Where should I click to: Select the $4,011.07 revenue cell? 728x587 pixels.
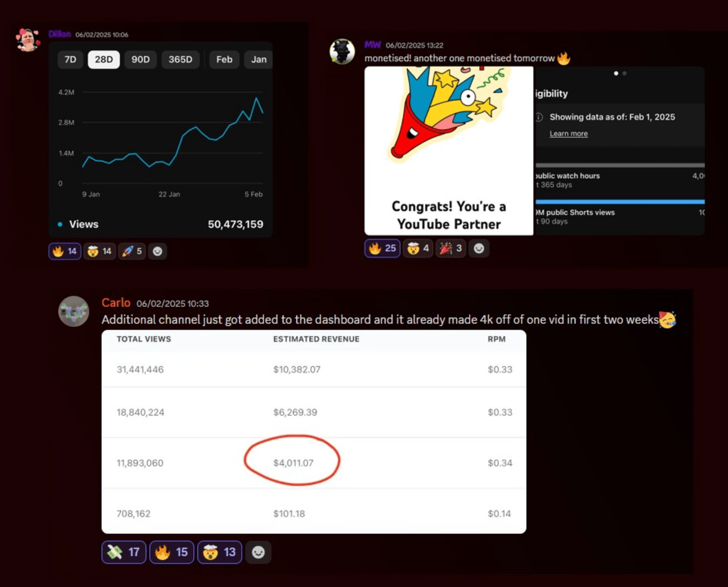293,463
